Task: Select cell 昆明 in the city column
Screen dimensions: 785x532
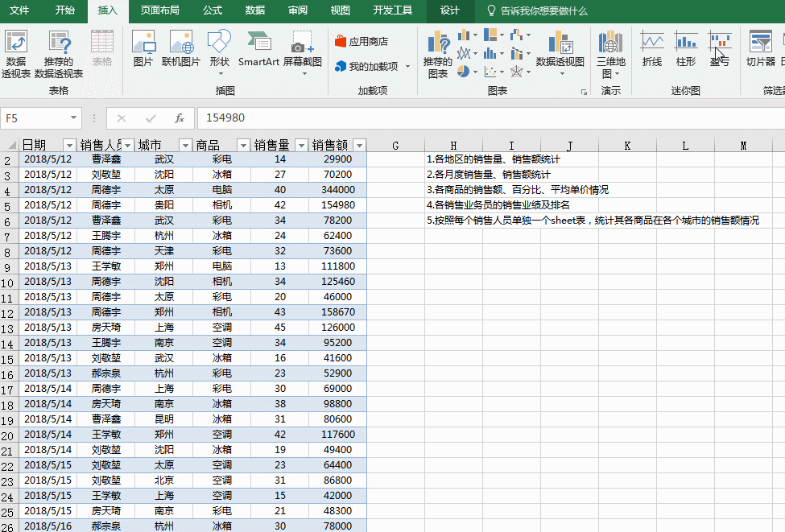Action: click(x=163, y=419)
